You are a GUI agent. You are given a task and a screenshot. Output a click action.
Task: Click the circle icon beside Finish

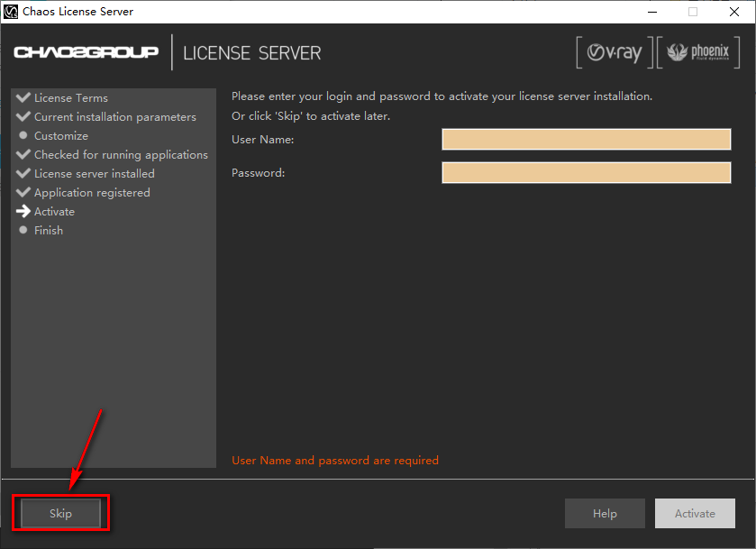[22, 230]
